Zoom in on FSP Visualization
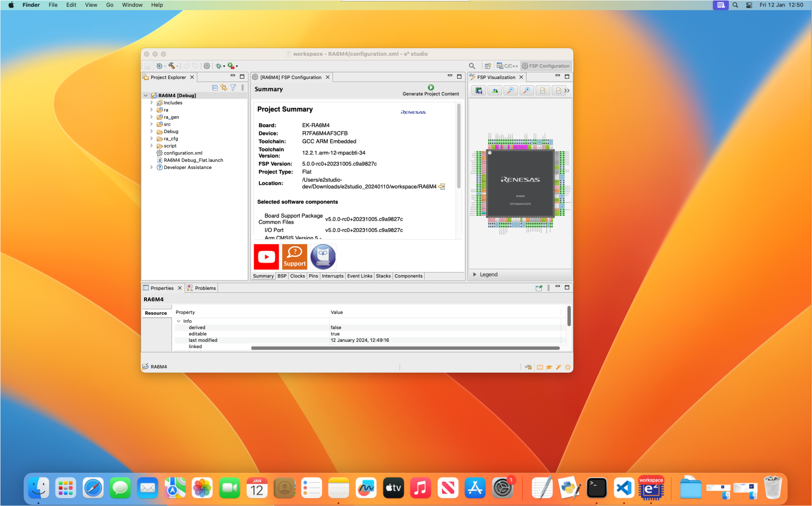The width and height of the screenshot is (812, 506). [527, 90]
